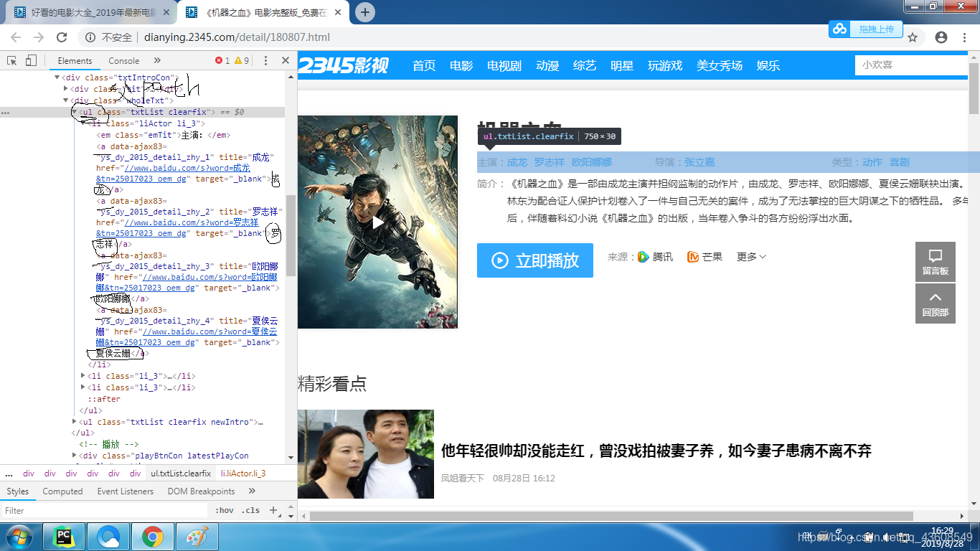This screenshot has width=980, height=551.
Task: Click the yellow warning count indicator
Action: click(242, 61)
